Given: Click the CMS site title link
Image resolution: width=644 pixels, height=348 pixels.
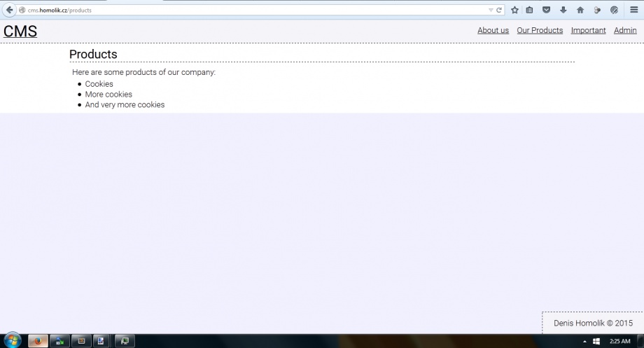Looking at the screenshot, I should [x=20, y=32].
